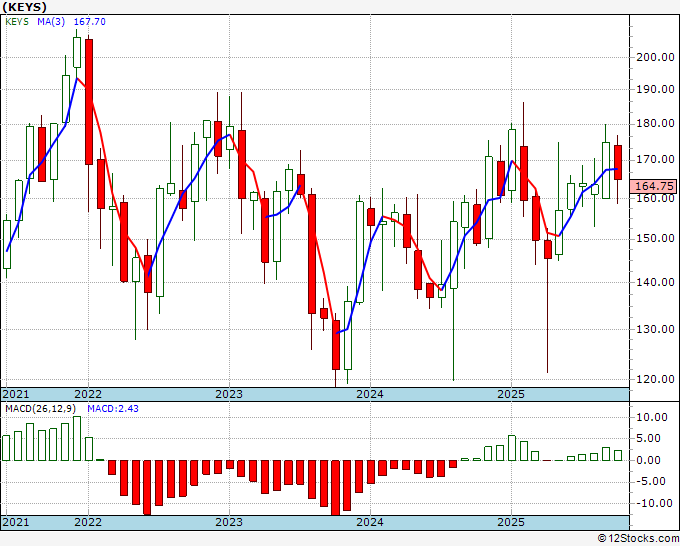Click the 5.00 MACD axis label
The image size is (680, 546).
[x=649, y=438]
